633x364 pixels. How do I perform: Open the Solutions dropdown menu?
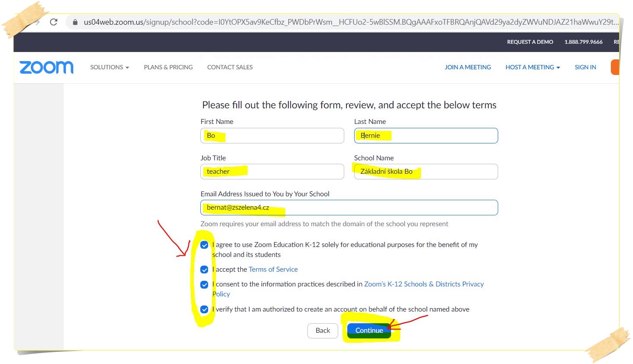(x=110, y=67)
